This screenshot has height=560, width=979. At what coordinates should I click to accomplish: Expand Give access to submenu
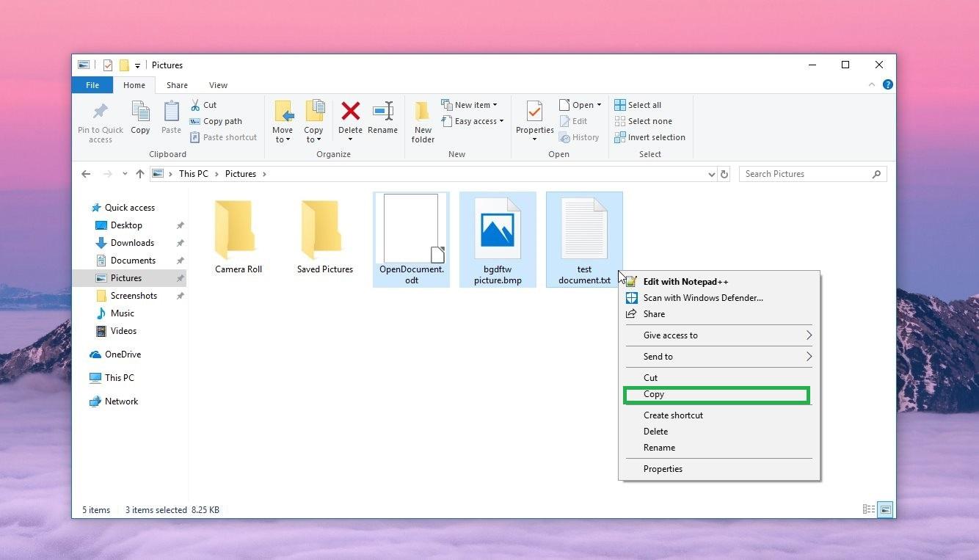coord(719,335)
